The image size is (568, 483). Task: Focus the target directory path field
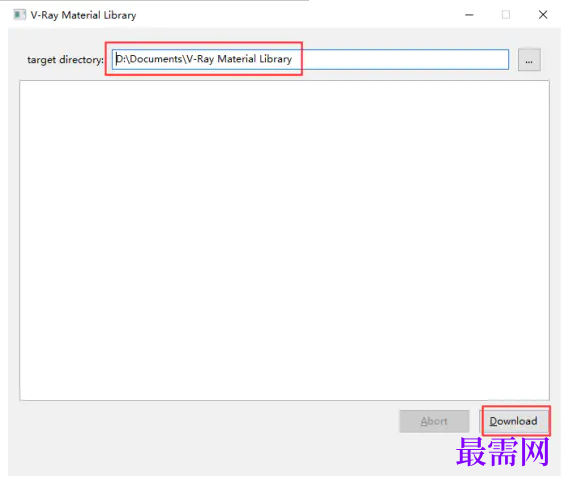pyautogui.click(x=310, y=59)
